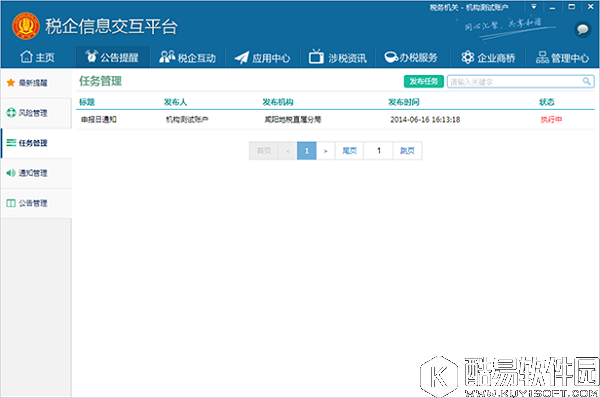
Task: Open the 申报日通知 task row
Action: point(335,120)
